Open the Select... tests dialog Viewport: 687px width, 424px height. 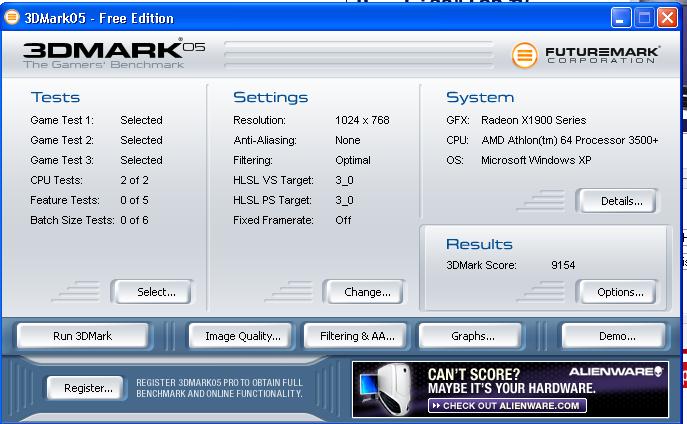tap(152, 292)
